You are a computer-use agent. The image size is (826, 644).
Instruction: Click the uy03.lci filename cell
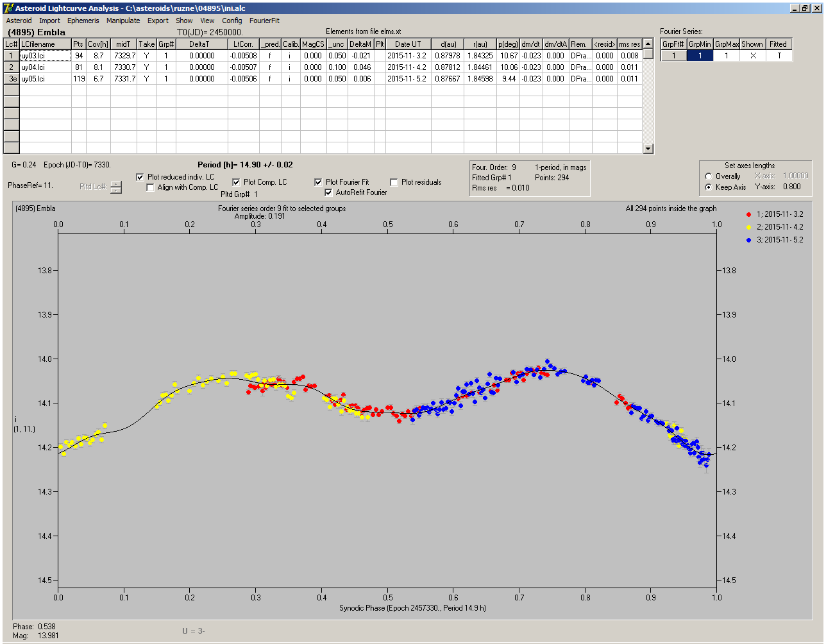pyautogui.click(x=45, y=56)
